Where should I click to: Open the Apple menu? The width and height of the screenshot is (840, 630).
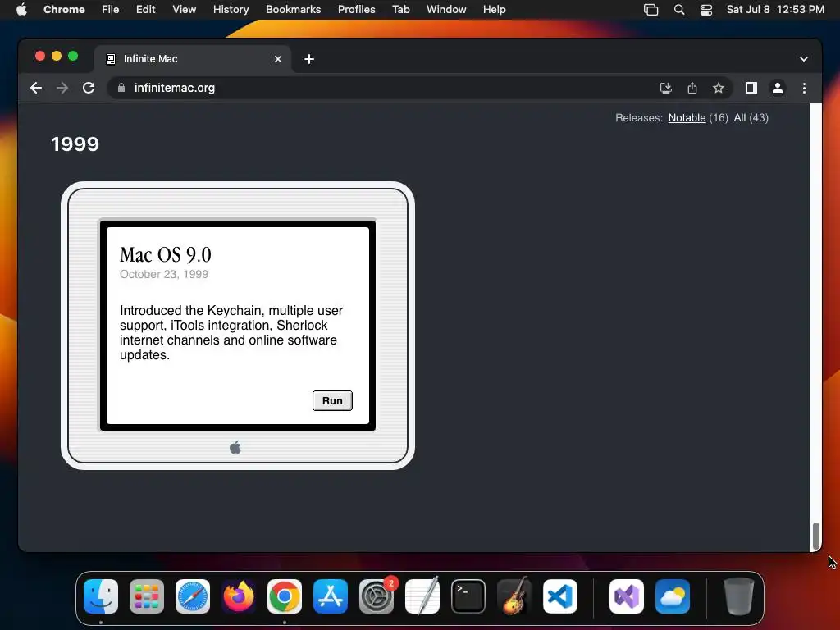tap(21, 9)
